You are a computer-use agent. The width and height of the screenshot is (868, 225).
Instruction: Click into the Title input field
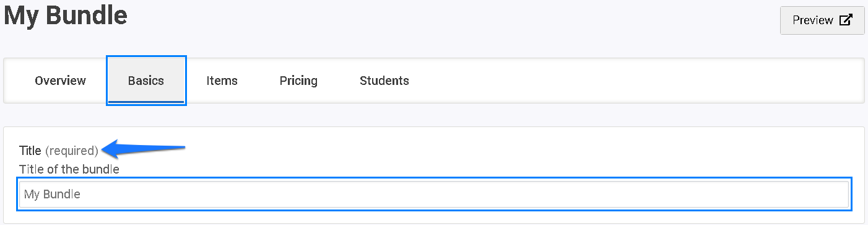tap(434, 194)
